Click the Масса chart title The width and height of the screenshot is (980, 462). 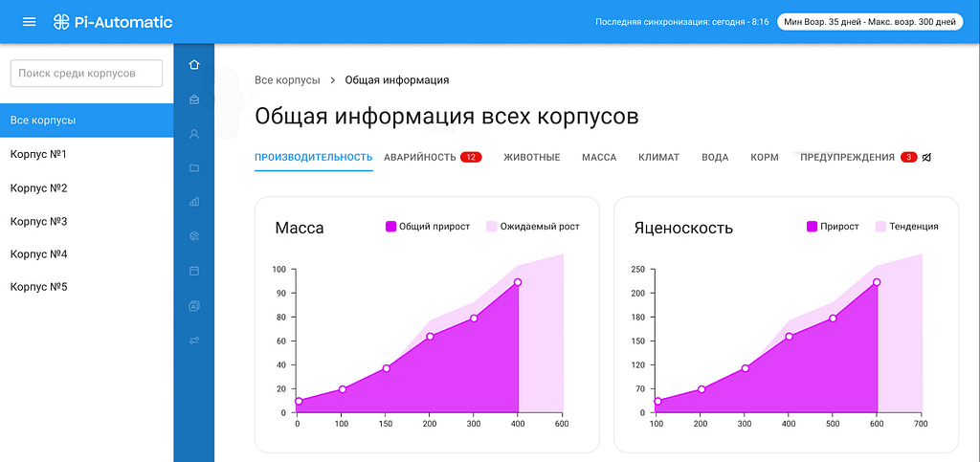(x=300, y=228)
